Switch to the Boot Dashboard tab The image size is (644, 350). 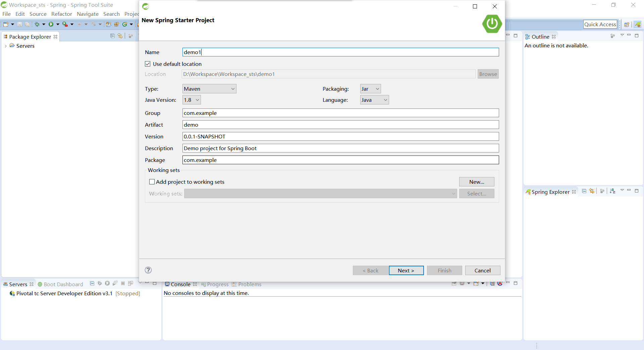60,284
